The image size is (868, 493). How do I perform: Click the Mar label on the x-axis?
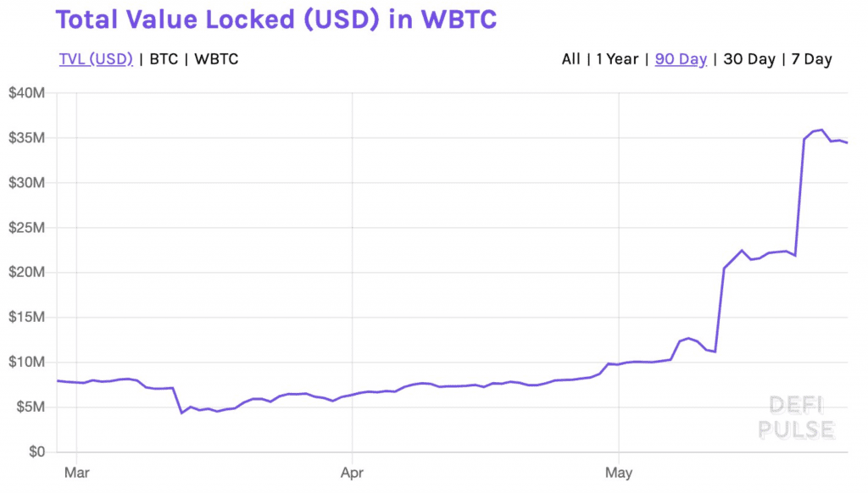click(76, 473)
